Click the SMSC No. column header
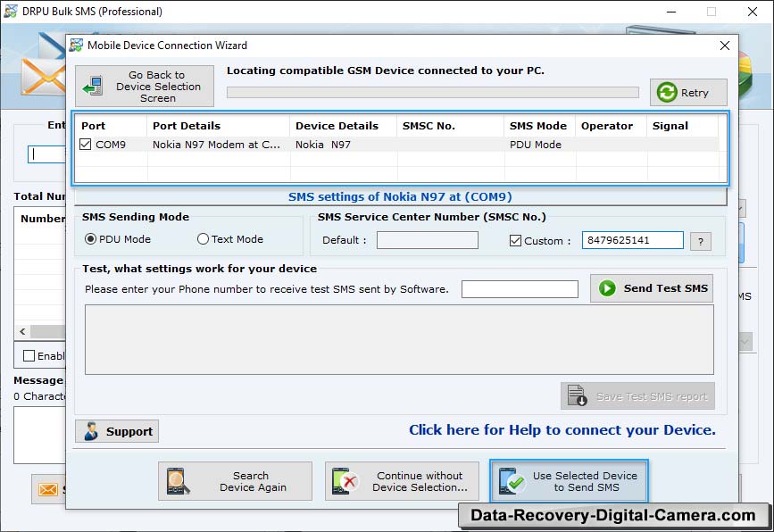The width and height of the screenshot is (774, 532). 450,126
